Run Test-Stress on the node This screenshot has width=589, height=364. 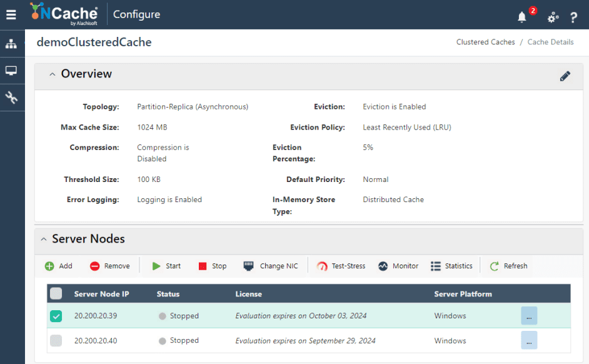coord(341,266)
